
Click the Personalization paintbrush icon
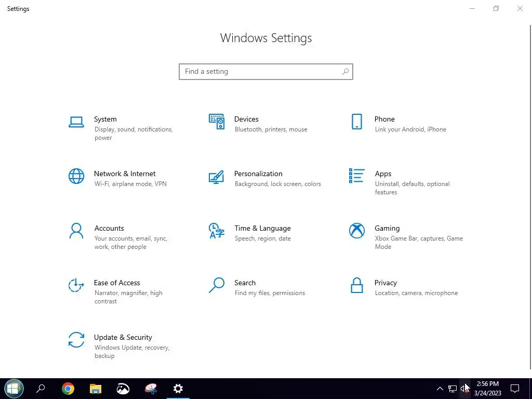tap(217, 177)
